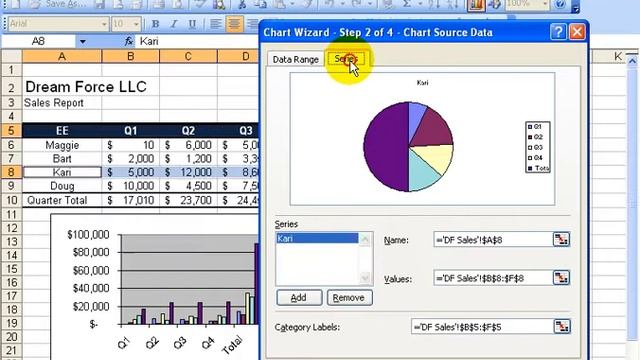Viewport: 640px width, 360px height.
Task: Select the Sales Report cell
Action: [62, 103]
